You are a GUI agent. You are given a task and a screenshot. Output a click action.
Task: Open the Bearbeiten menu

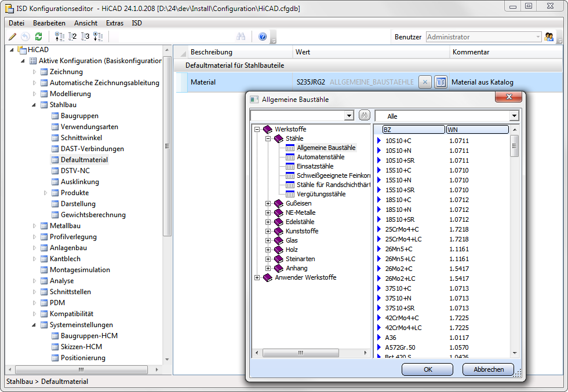coord(49,23)
